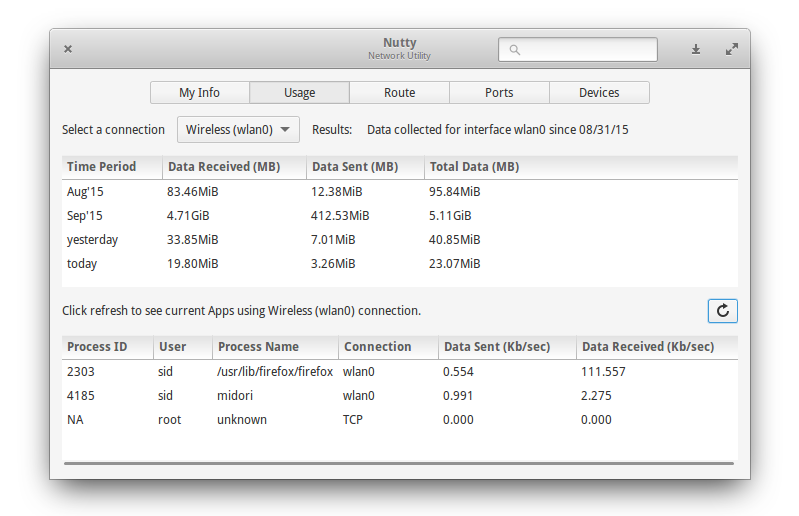799x516 pixels.
Task: Select the Aug'15 usage row
Action: click(x=400, y=192)
